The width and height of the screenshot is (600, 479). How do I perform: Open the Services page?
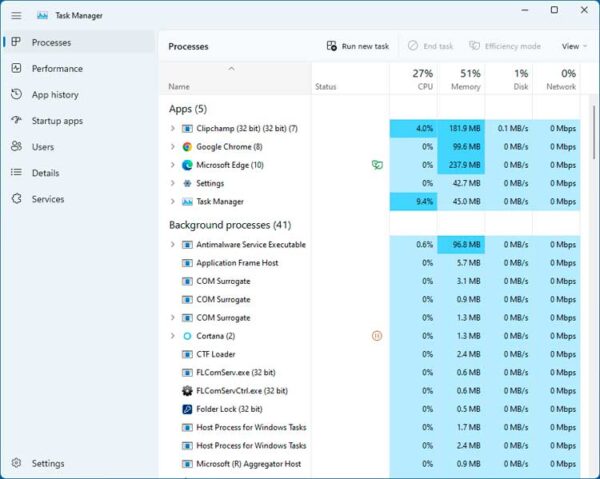[78, 199]
